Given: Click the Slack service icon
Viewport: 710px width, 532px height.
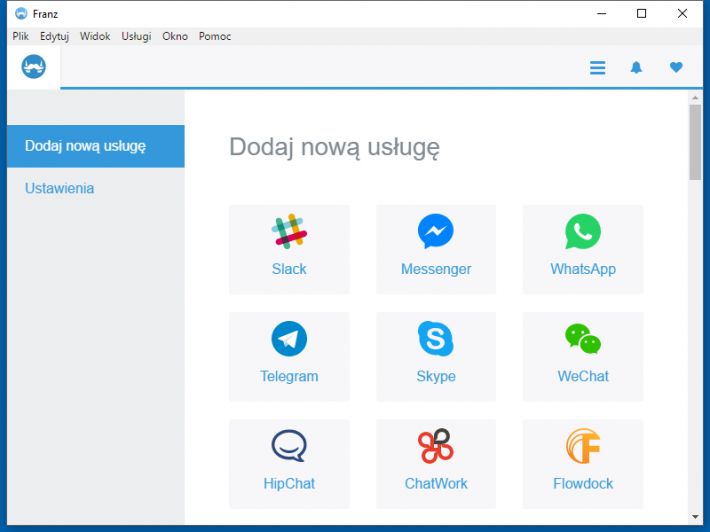Looking at the screenshot, I should click(289, 231).
